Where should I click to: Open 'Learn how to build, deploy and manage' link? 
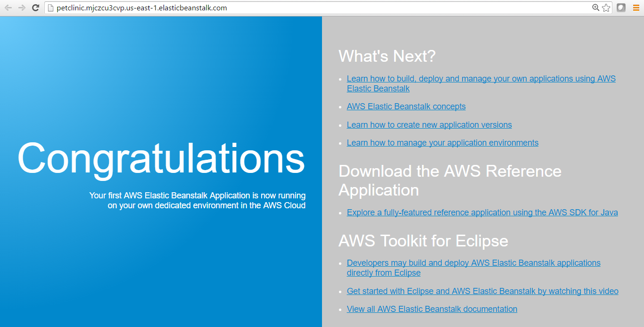(481, 83)
